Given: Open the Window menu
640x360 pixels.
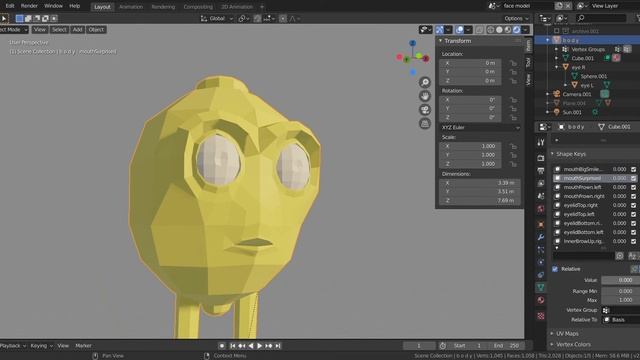Looking at the screenshot, I should (53, 6).
